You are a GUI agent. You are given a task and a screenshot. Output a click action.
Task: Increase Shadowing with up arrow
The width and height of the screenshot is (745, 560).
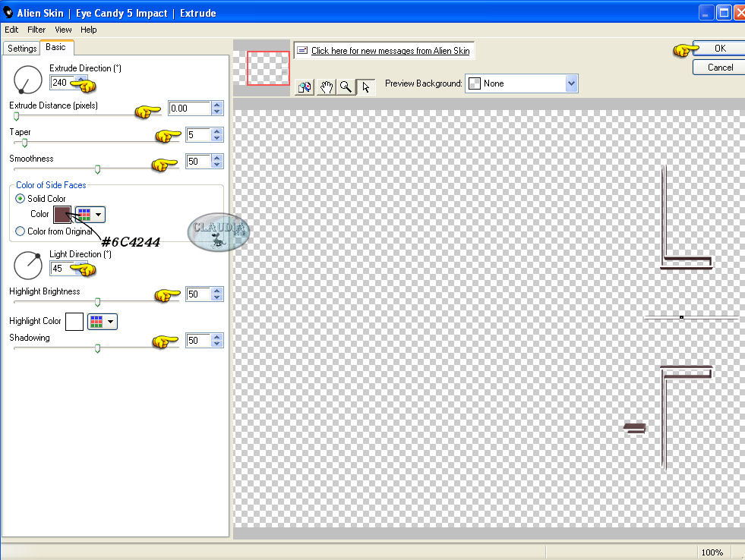217,337
